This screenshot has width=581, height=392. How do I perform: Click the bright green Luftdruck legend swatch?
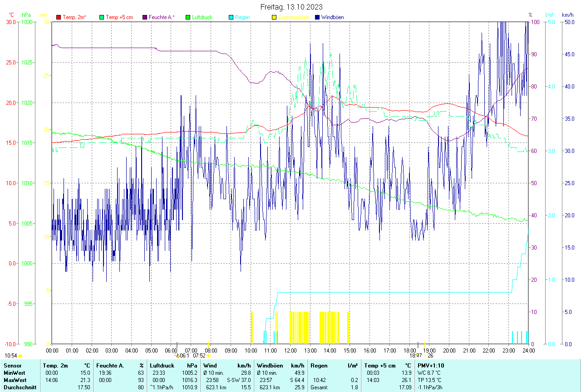tap(188, 17)
